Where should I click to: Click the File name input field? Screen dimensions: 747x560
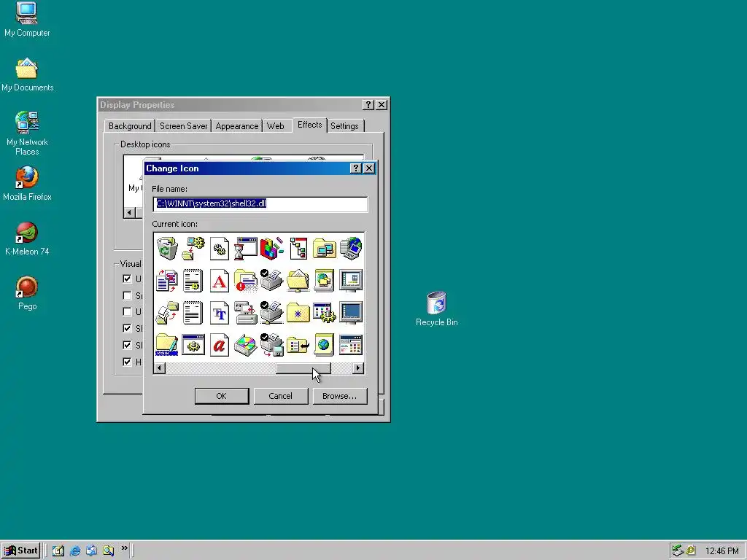260,204
